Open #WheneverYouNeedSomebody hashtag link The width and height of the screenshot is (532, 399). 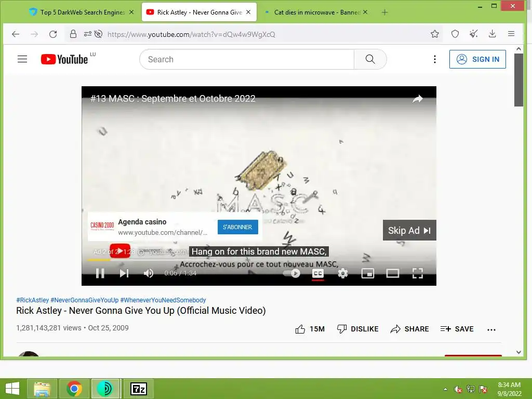[x=163, y=300]
